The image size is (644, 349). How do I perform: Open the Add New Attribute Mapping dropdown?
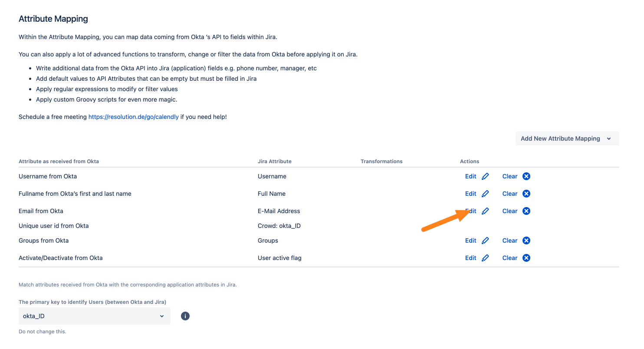567,138
